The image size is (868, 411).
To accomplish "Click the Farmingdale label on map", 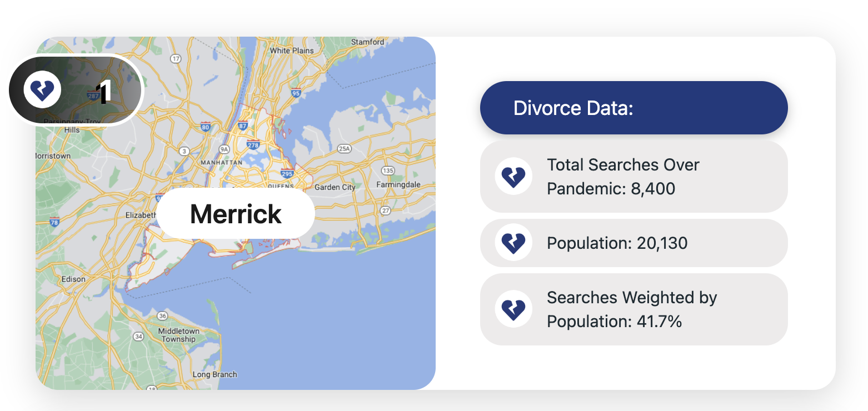I will point(398,184).
